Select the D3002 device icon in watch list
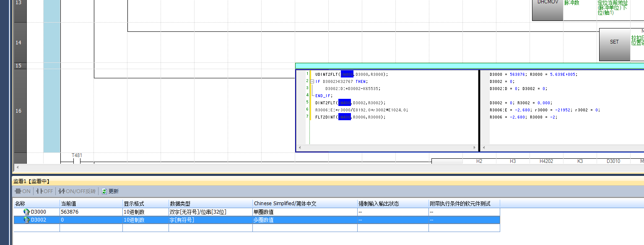This screenshot has height=245, width=644. point(26,220)
